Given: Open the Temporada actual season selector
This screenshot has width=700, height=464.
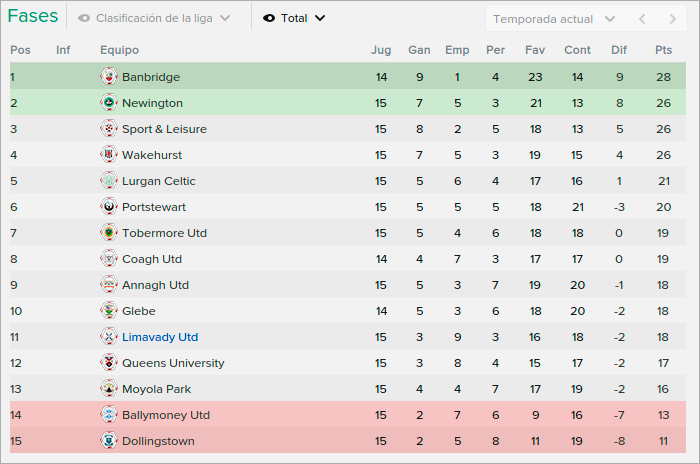Looking at the screenshot, I should [x=554, y=19].
